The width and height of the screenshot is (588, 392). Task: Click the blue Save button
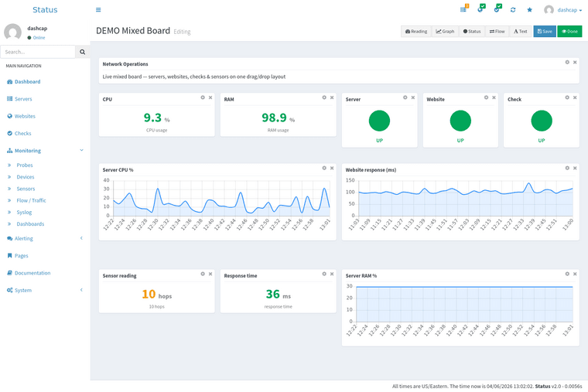(545, 32)
